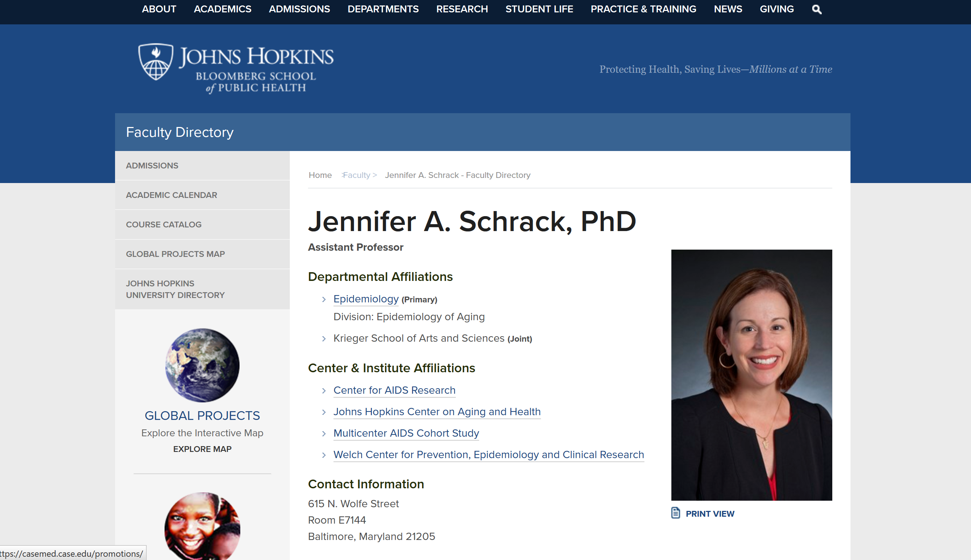This screenshot has height=560, width=971.
Task: Open the Practice & Training menu
Action: coord(643,9)
